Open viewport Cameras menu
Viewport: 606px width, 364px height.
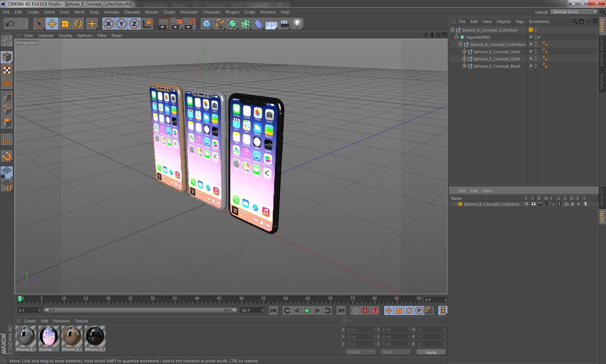pyautogui.click(x=46, y=35)
